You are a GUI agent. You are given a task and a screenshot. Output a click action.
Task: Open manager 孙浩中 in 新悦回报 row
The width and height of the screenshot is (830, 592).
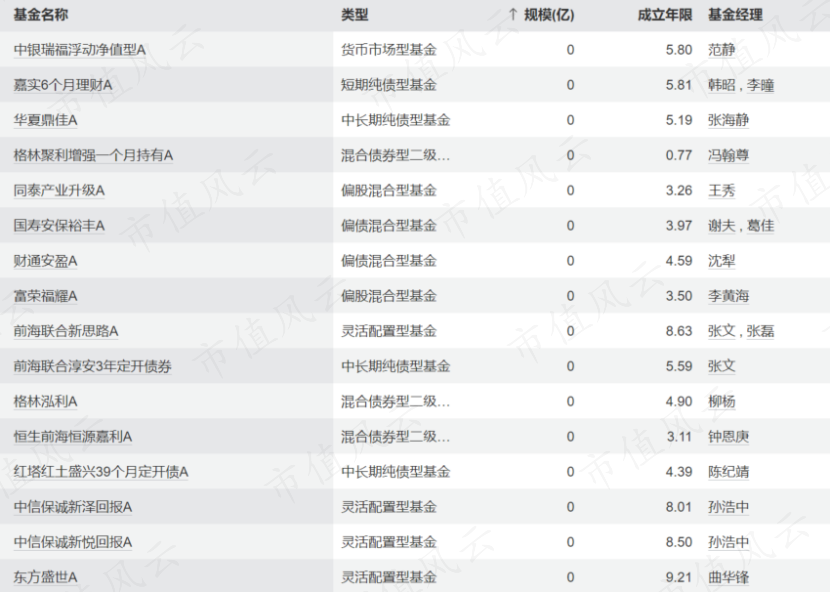(728, 542)
